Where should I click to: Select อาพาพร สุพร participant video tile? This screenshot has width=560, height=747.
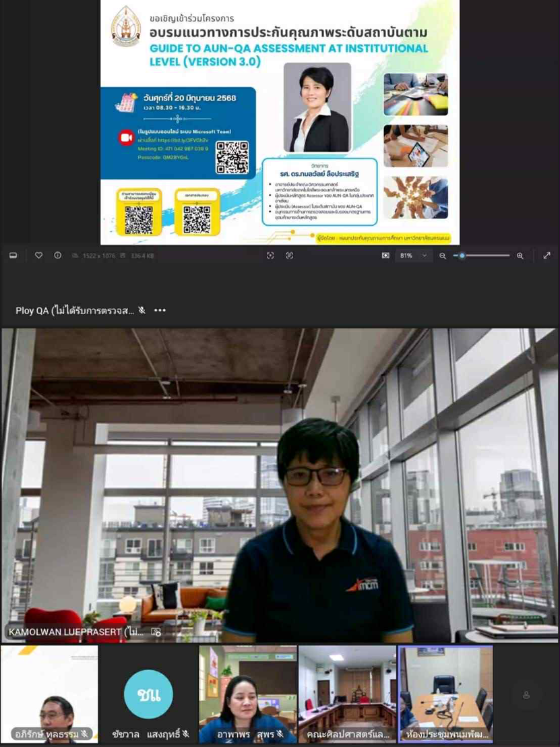coord(247,694)
